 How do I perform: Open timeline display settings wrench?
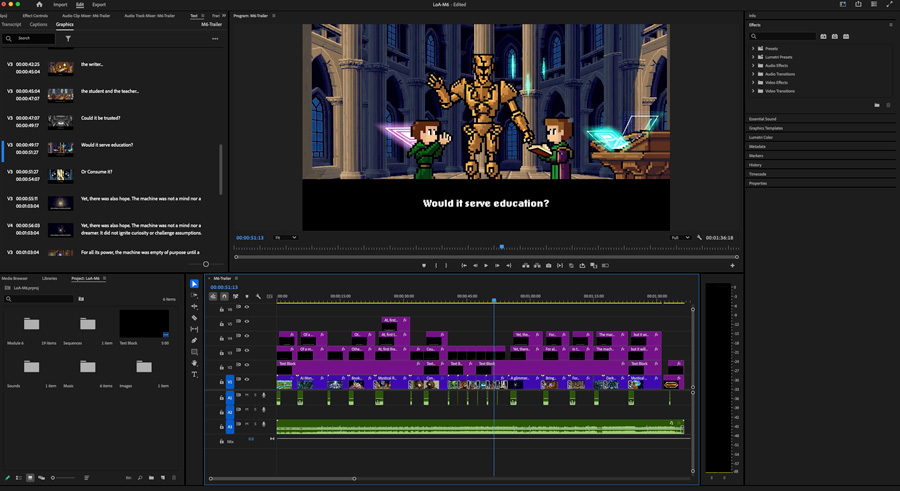click(258, 296)
